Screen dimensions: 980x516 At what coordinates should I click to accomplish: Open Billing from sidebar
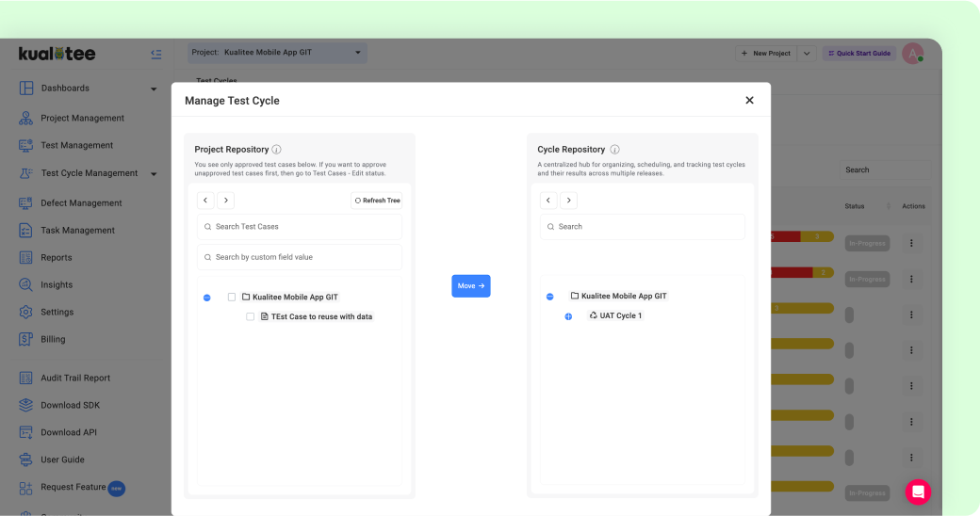pos(53,339)
